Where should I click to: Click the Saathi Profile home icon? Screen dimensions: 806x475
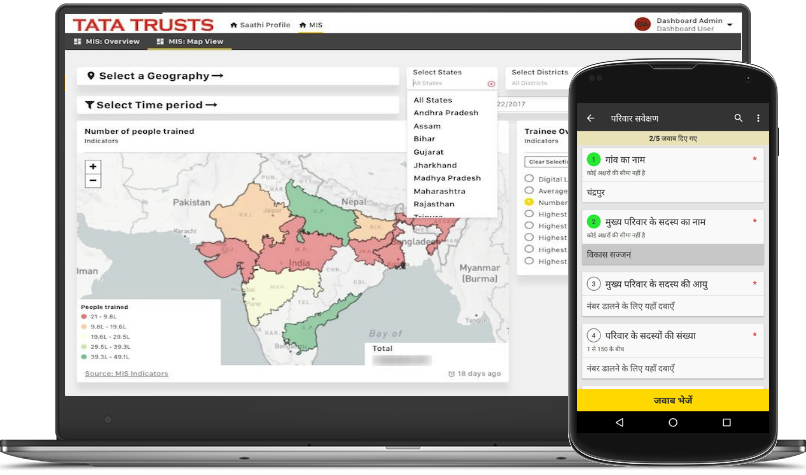(233, 25)
